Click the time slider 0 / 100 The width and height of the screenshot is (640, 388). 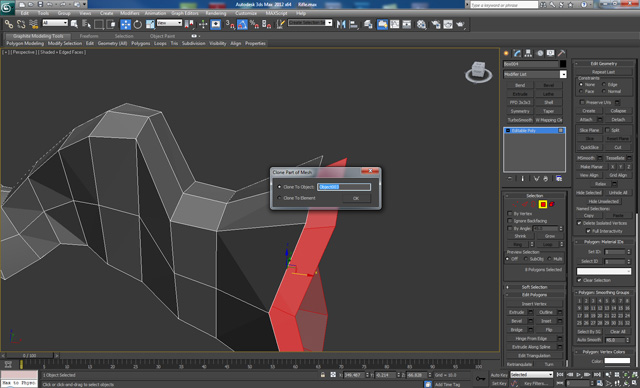(29, 356)
